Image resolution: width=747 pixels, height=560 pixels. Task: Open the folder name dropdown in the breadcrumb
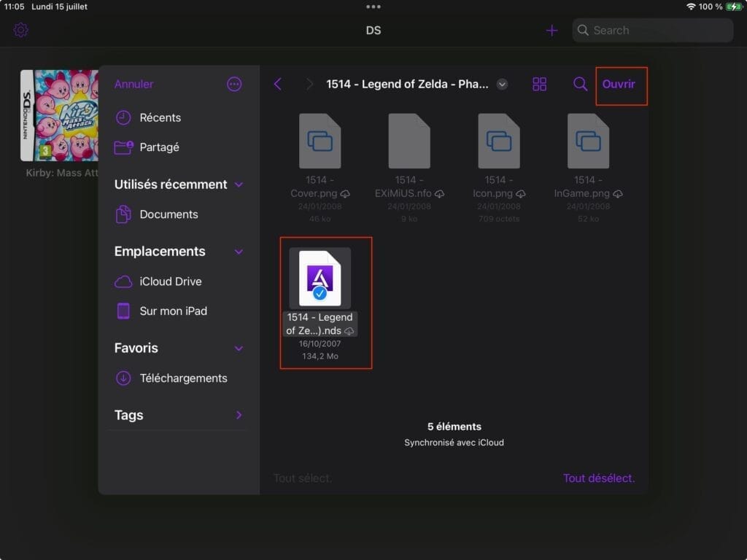click(x=502, y=84)
